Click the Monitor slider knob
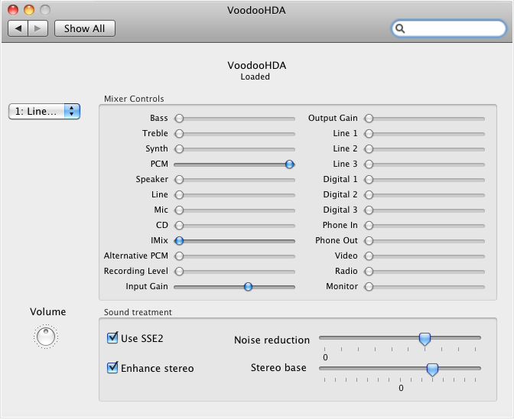 [x=369, y=287]
